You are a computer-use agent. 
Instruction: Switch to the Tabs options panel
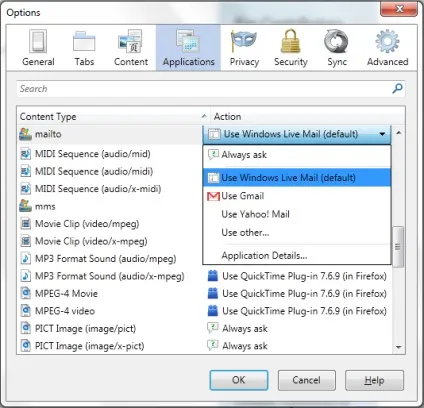coord(84,48)
